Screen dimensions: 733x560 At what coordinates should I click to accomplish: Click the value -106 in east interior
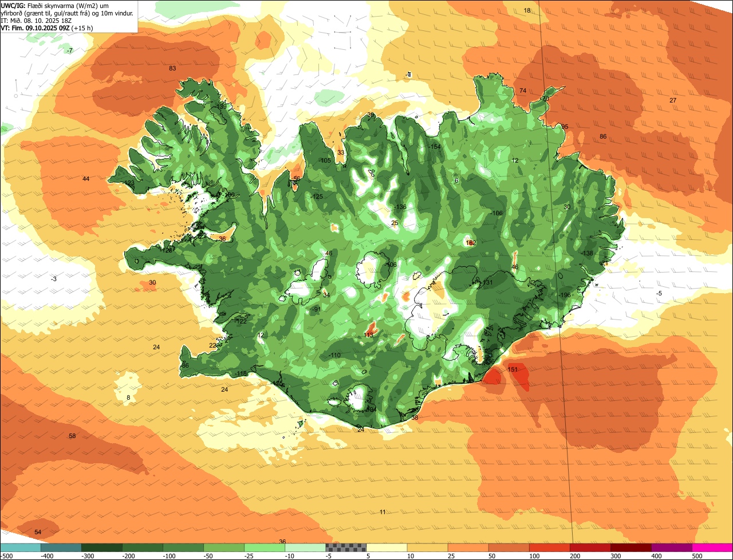tap(496, 214)
